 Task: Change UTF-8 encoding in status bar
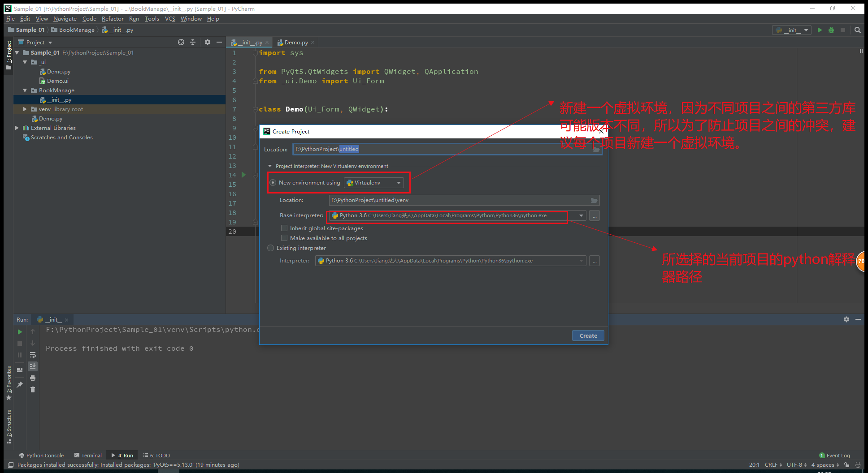[x=796, y=465]
